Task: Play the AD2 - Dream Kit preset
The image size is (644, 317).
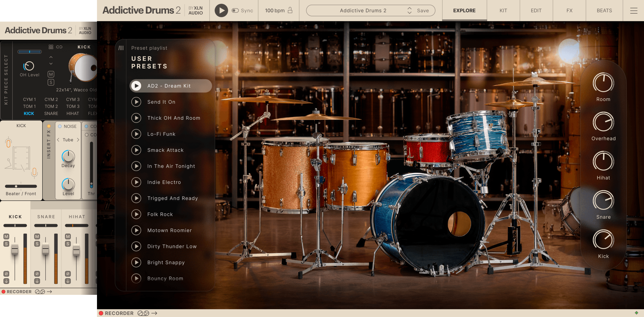Action: click(x=136, y=86)
